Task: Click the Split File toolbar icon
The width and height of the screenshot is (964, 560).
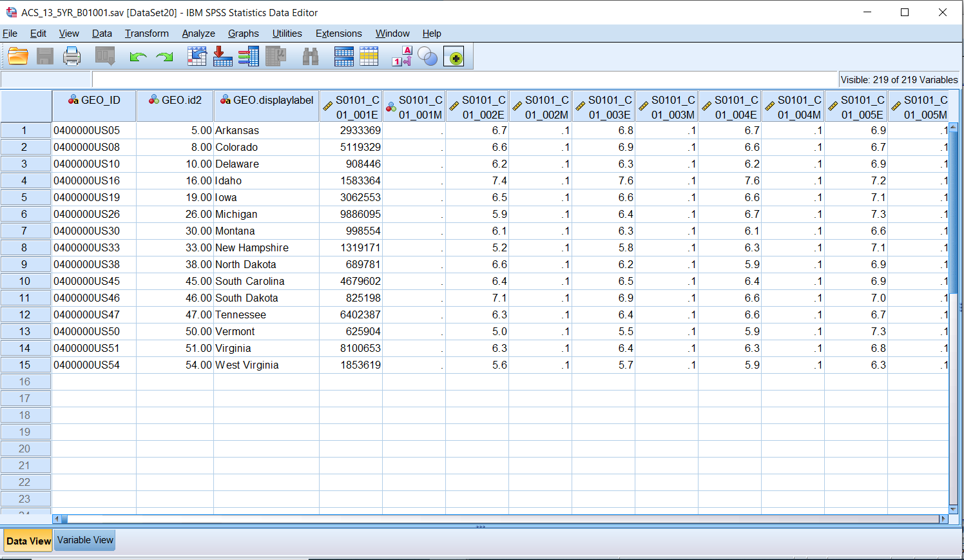Action: point(343,57)
